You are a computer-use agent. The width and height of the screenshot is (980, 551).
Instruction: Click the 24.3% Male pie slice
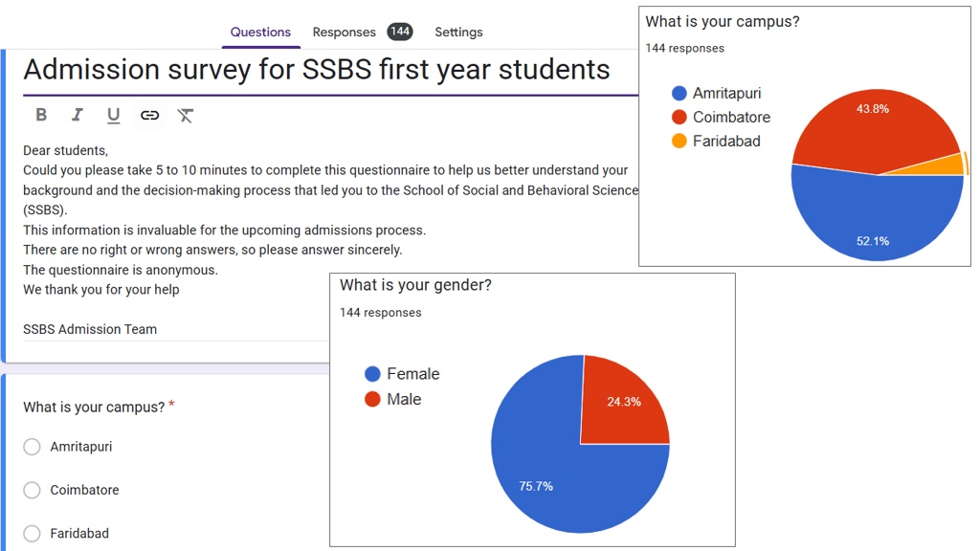tap(622, 402)
